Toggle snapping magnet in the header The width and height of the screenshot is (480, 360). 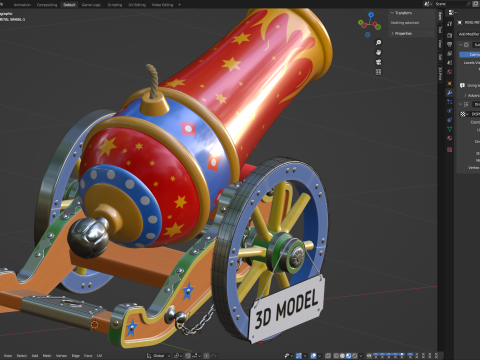(188, 356)
